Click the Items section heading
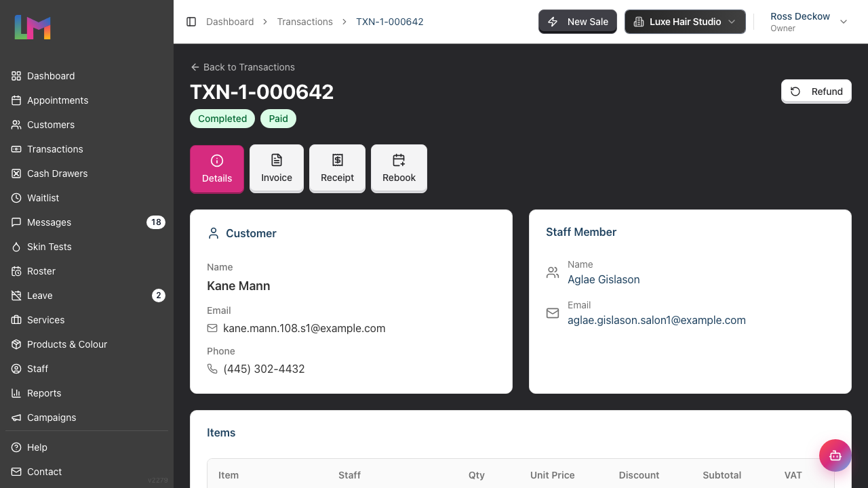 (221, 432)
